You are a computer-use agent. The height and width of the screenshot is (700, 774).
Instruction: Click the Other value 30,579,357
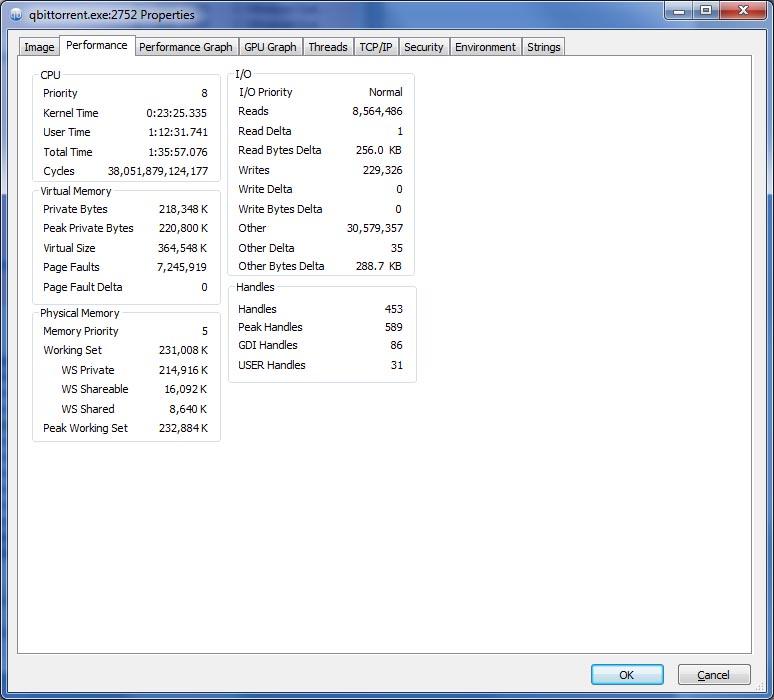point(375,229)
